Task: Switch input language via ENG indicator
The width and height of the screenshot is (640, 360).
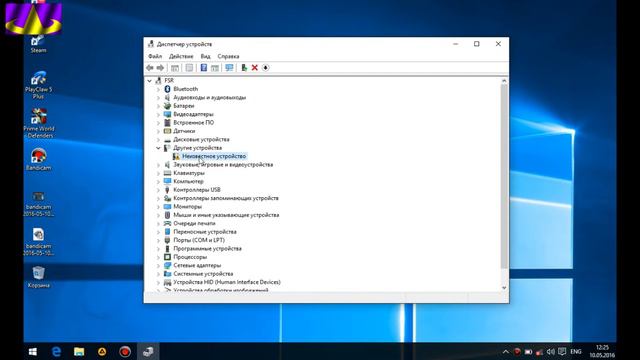Action: click(x=576, y=351)
